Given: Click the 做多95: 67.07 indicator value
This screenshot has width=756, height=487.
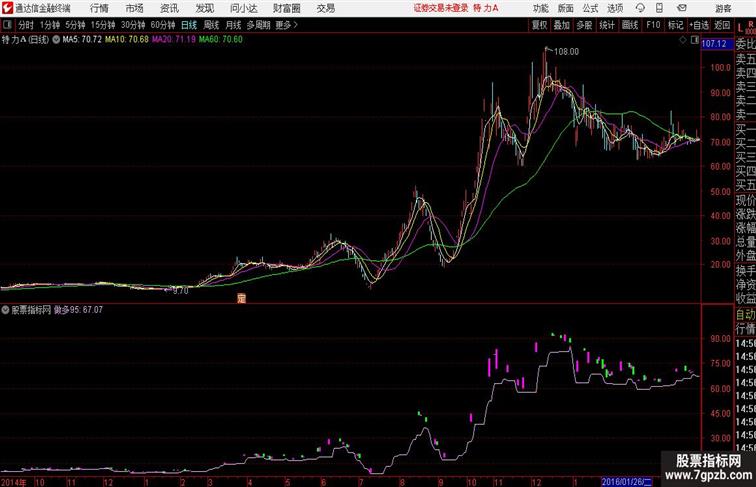Looking at the screenshot, I should 78,310.
